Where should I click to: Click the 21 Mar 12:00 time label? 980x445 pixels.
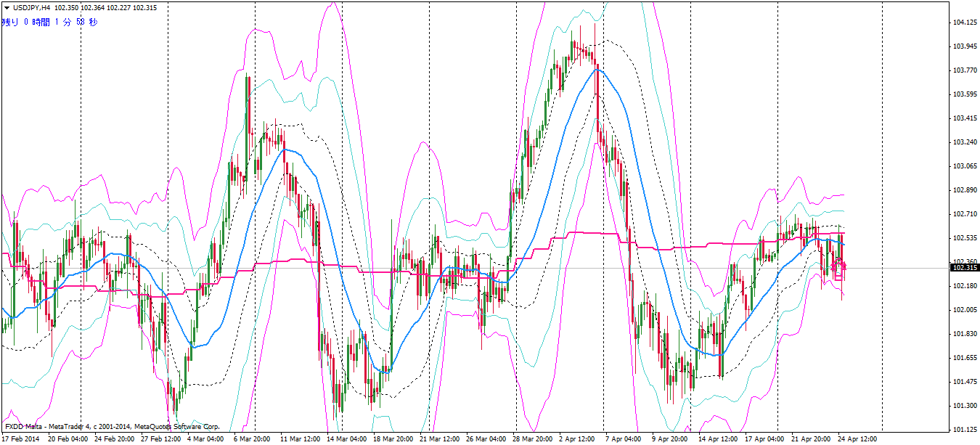coord(441,439)
